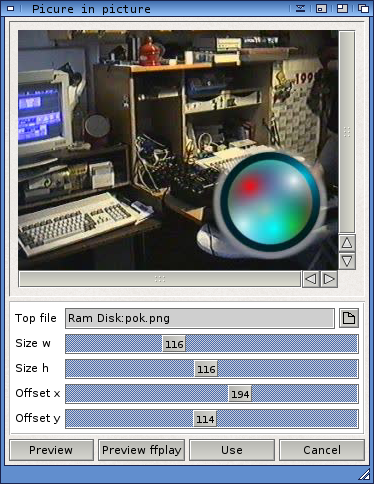Cancel the picture in picture dialog
The width and height of the screenshot is (374, 484).
click(322, 450)
